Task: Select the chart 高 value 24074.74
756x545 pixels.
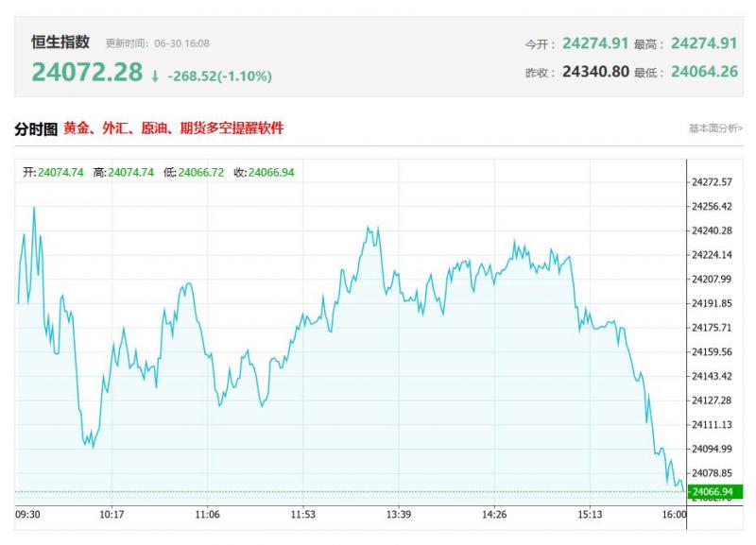Action: (130, 173)
